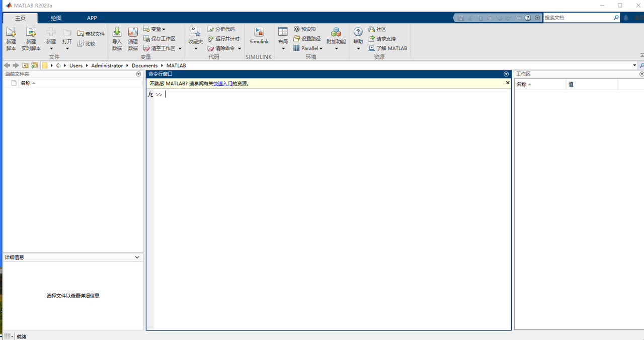The image size is (644, 340).
Task: Click 导入数据 (Import Data) icon
Action: (117, 32)
